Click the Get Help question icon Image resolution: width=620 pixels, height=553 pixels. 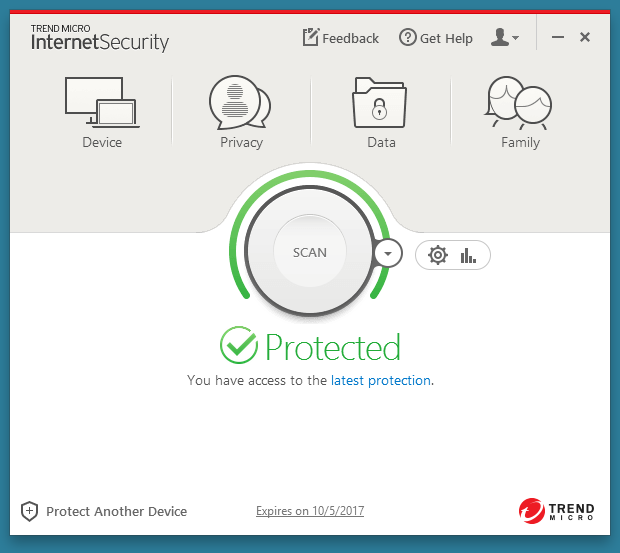tap(407, 38)
